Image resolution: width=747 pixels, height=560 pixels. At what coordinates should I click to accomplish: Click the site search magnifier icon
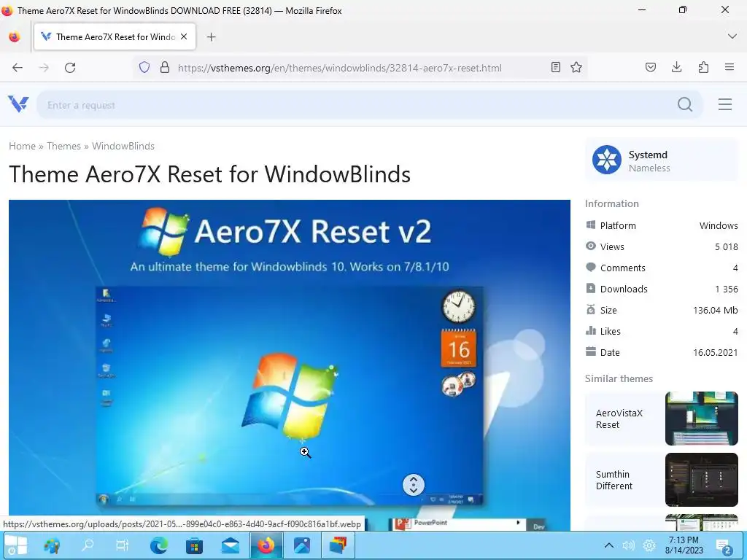(x=685, y=104)
